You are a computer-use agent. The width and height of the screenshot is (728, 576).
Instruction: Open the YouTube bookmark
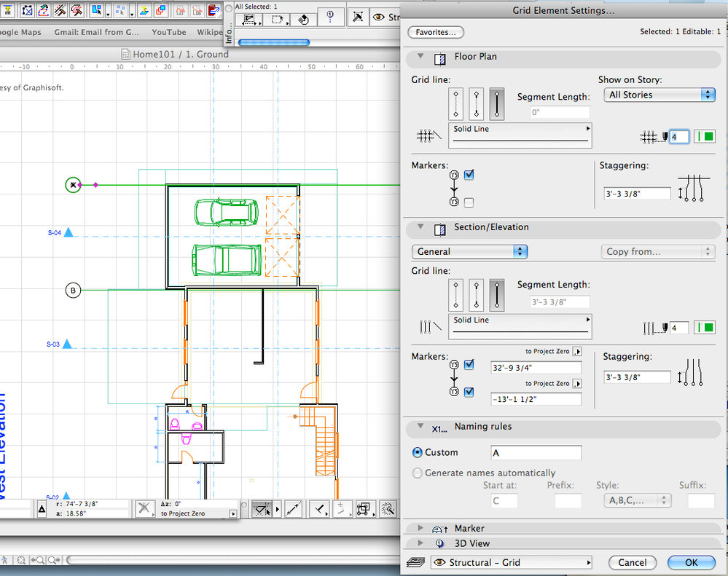pyautogui.click(x=168, y=32)
